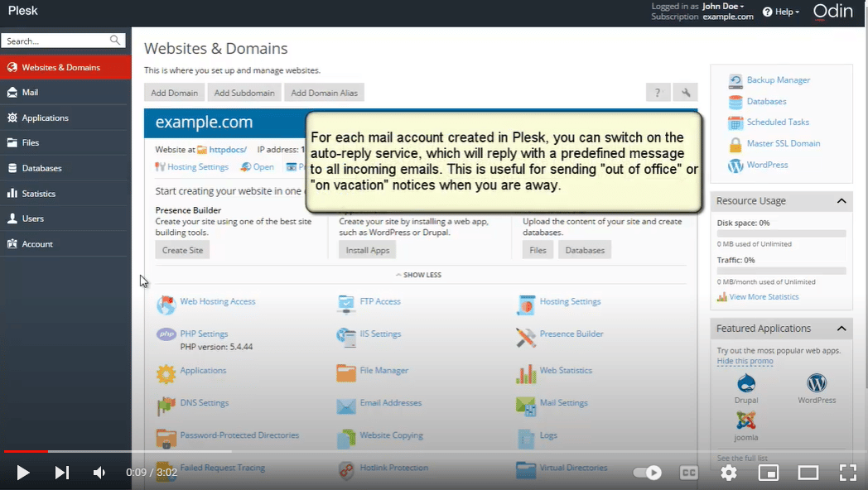Viewport: 868px width, 490px height.
Task: Click the wrench settings icon button
Action: pos(686,93)
